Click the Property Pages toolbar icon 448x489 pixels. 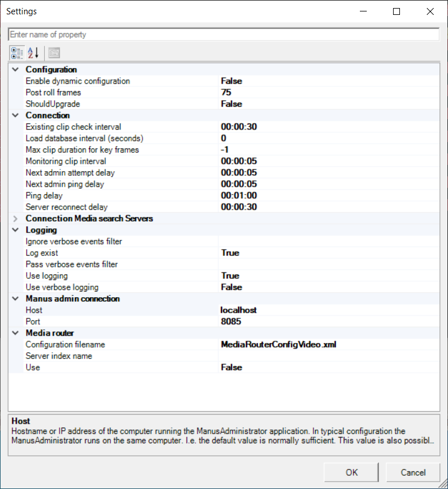(54, 53)
